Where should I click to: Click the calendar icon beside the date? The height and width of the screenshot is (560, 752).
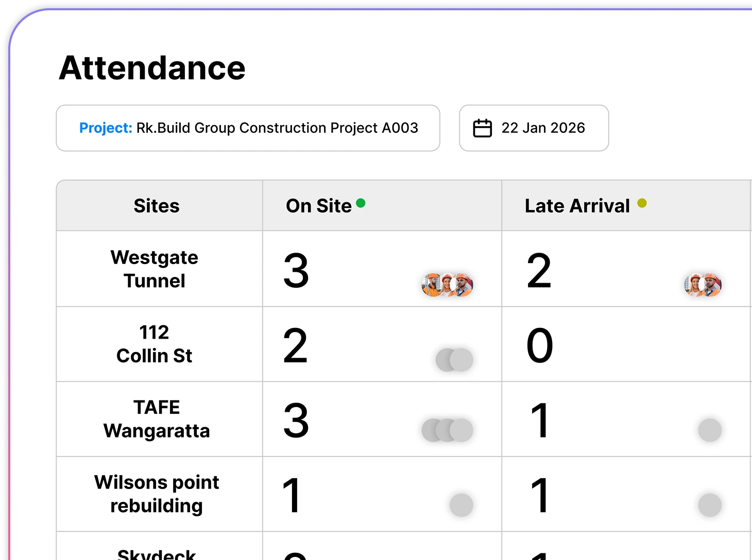[482, 128]
